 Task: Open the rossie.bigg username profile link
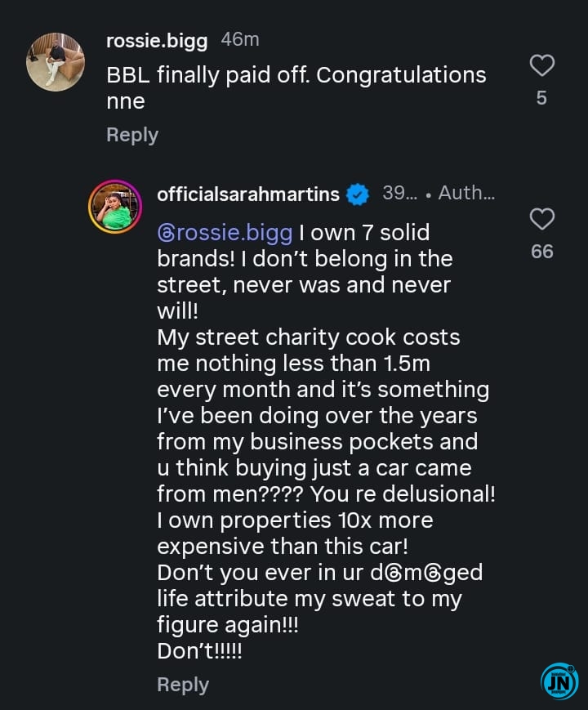point(157,39)
